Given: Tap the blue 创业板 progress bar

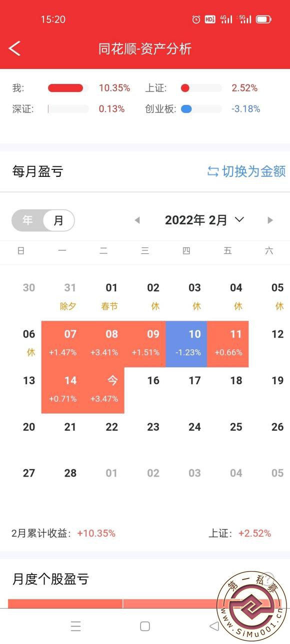Looking at the screenshot, I should coord(201,109).
